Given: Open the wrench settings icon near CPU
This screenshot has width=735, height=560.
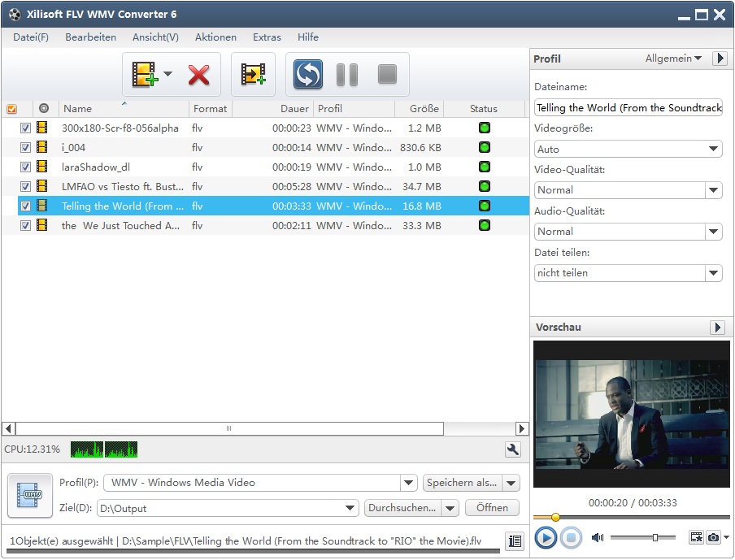Looking at the screenshot, I should tap(513, 449).
